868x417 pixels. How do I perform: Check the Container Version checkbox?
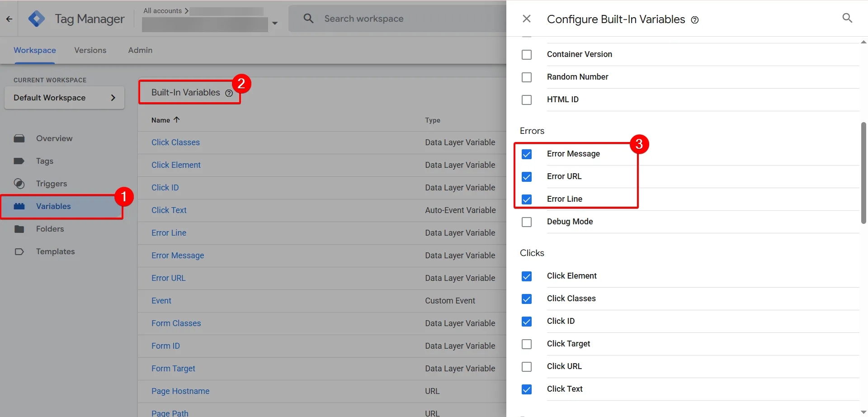527,55
